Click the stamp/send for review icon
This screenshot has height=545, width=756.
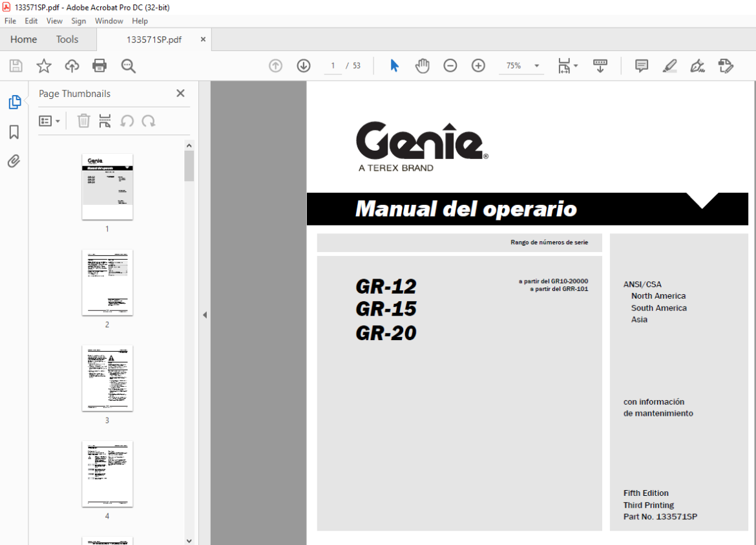click(x=725, y=65)
